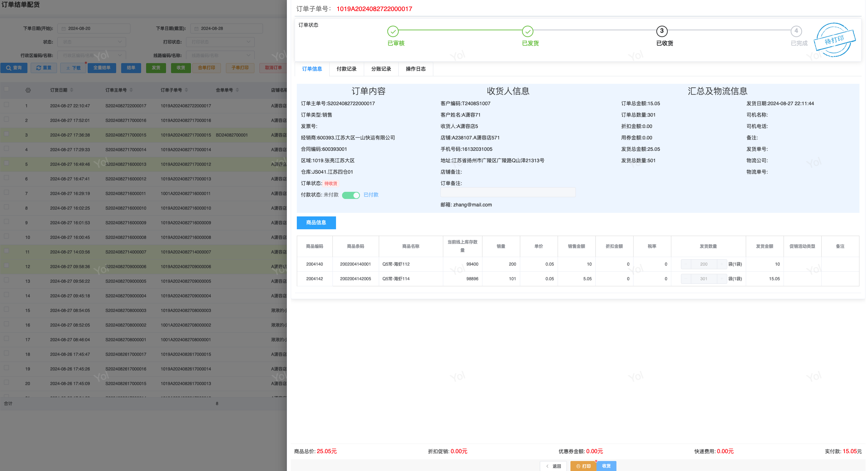Toggle the 付款状态 paid switch
Screen dimensions: 868x471
(351, 195)
